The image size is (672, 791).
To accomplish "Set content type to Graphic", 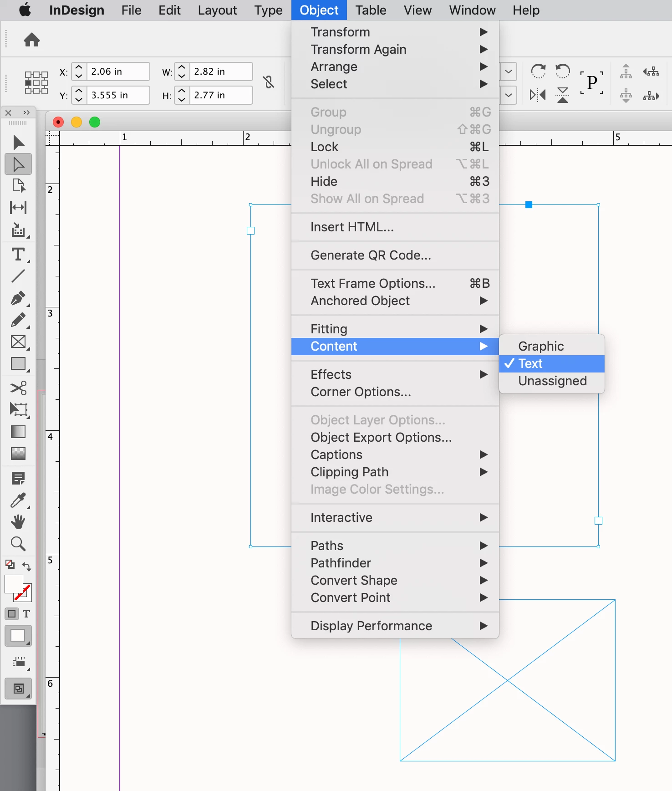I will [552, 346].
